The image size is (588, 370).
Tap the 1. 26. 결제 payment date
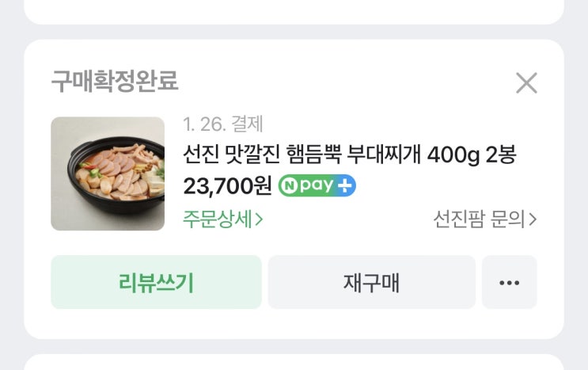(x=222, y=124)
